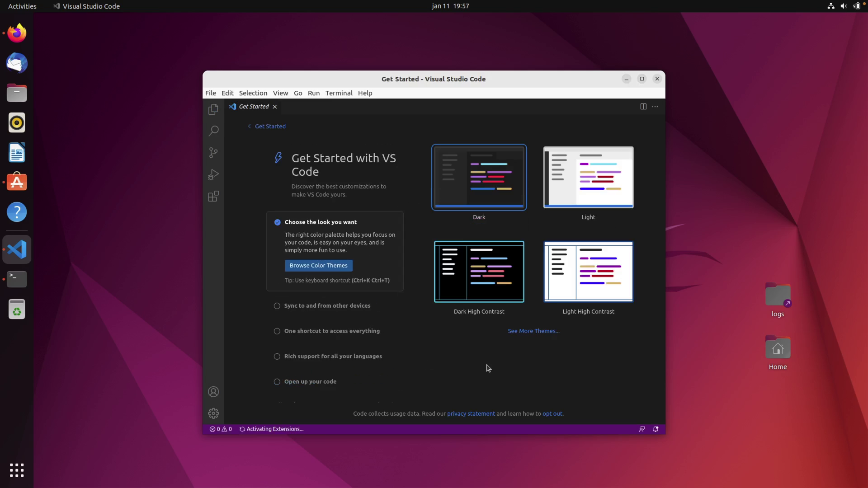Viewport: 868px width, 488px height.
Task: Choose the Light High Contrast theme thumbnail
Action: click(588, 272)
